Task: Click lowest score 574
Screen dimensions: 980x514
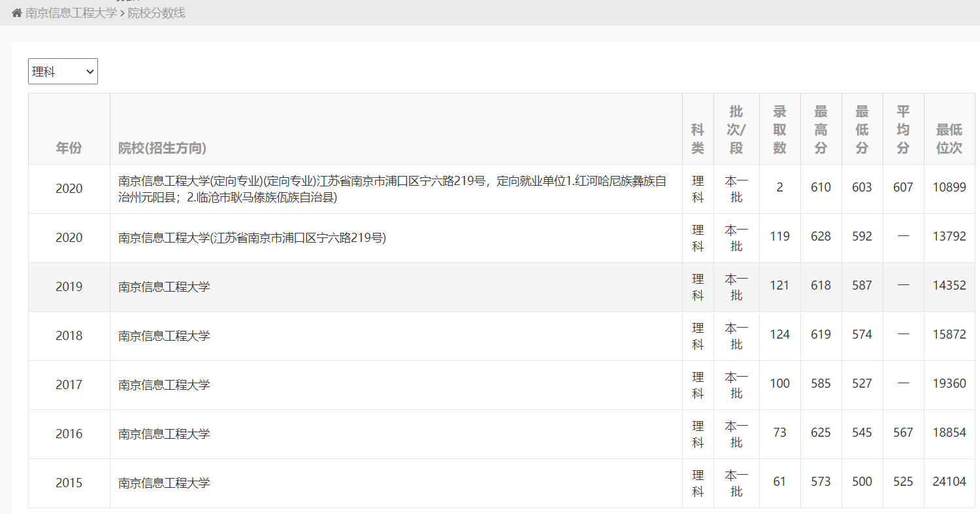Action: click(x=862, y=335)
